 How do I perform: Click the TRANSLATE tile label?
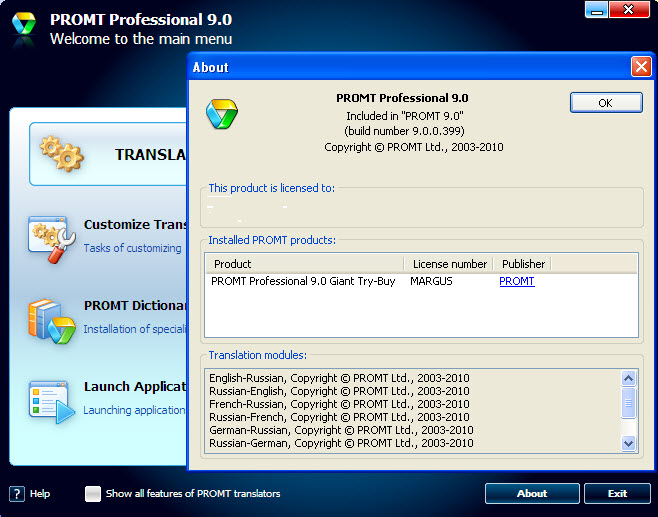click(x=151, y=154)
